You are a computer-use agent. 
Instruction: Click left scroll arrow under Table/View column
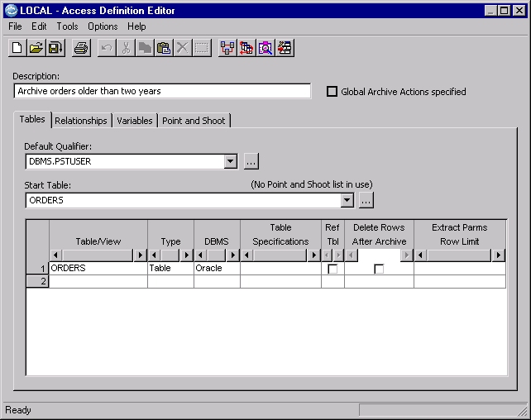[x=56, y=255]
